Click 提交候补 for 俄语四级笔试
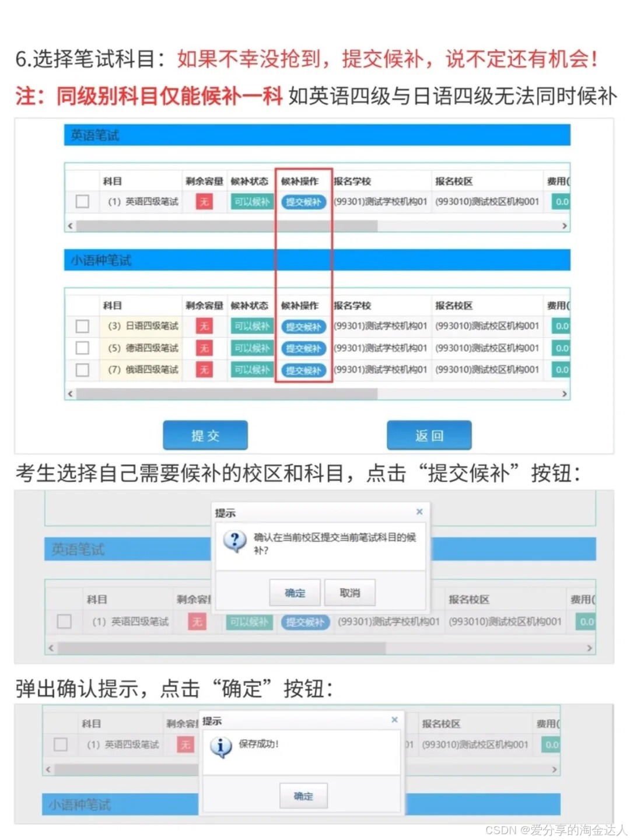The width and height of the screenshot is (630, 840). [303, 369]
